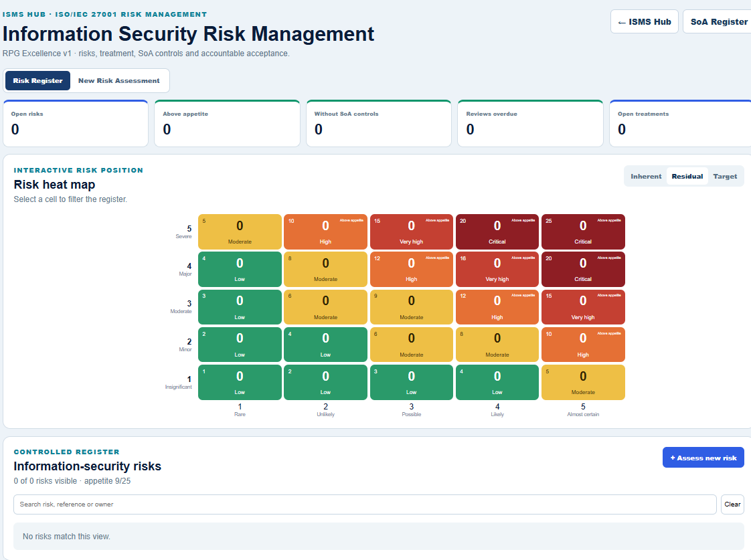The width and height of the screenshot is (751, 560).
Task: Select cell Minor impact, Almost certain (10 High)
Action: pos(583,345)
